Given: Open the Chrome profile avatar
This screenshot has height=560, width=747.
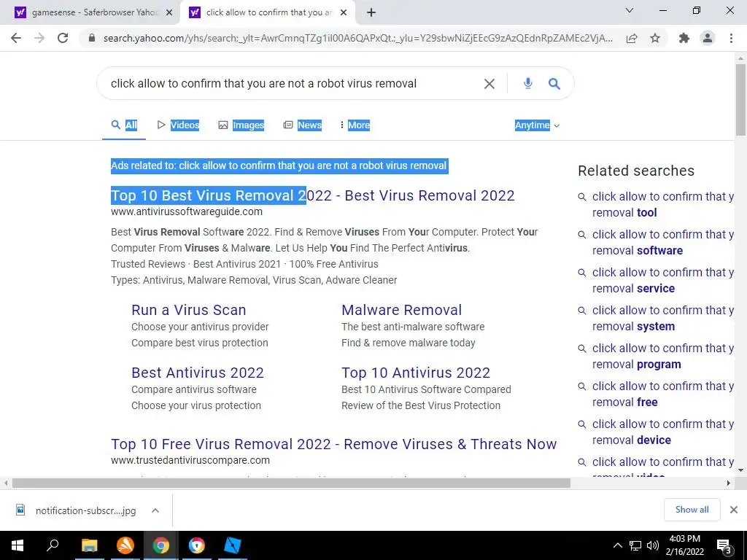Looking at the screenshot, I should [708, 38].
